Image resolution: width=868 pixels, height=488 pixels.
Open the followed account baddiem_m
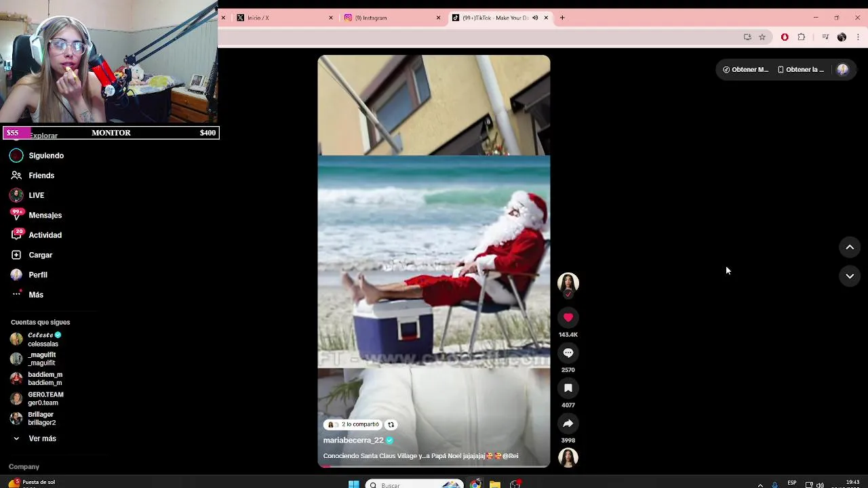click(37, 379)
